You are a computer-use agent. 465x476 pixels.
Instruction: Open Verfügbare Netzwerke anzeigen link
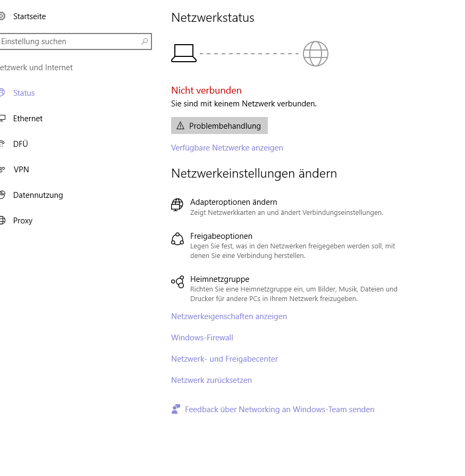click(227, 148)
